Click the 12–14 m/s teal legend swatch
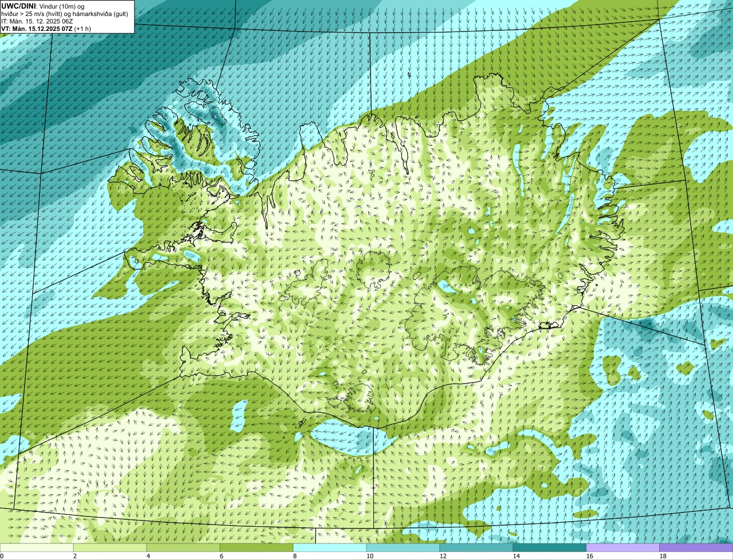 (476, 548)
